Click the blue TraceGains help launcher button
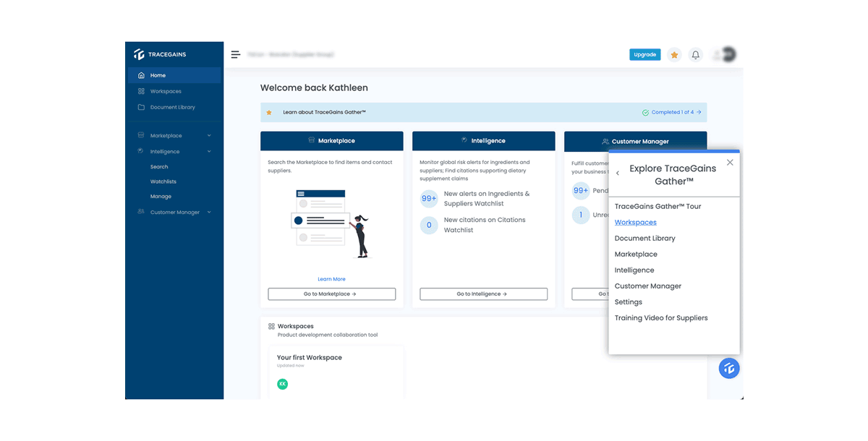 point(729,368)
